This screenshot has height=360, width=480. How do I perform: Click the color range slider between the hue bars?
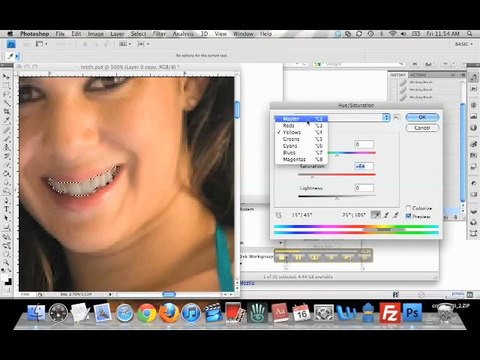[x=384, y=230]
